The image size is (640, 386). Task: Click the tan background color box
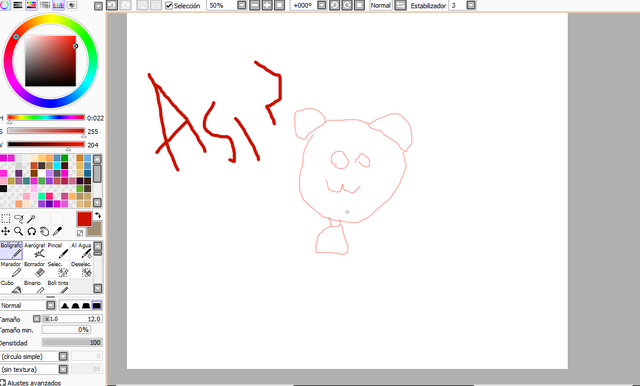pos(96,231)
